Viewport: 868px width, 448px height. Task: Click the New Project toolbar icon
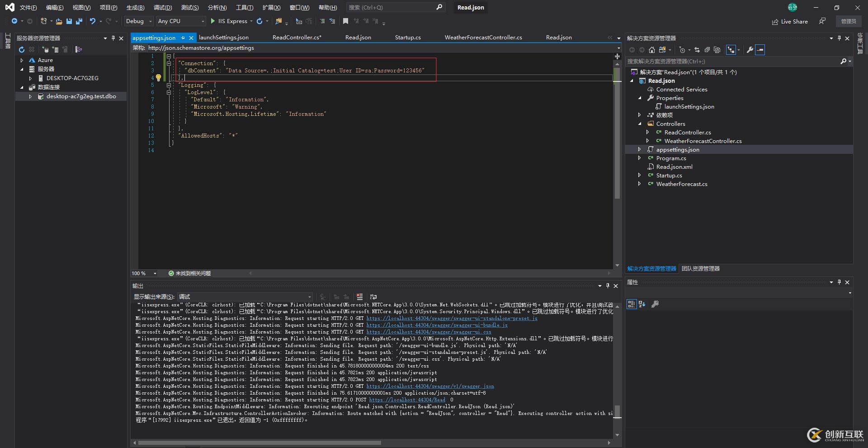pos(44,21)
